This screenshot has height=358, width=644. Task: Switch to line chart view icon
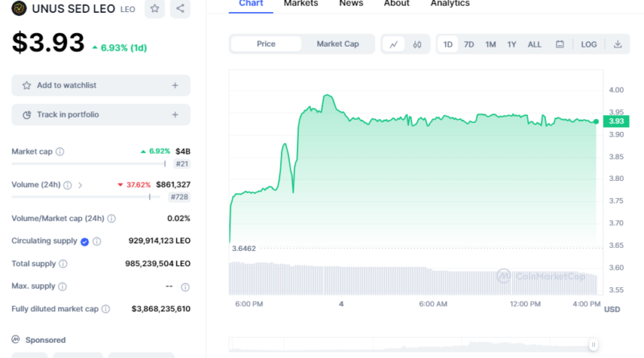tap(393, 44)
